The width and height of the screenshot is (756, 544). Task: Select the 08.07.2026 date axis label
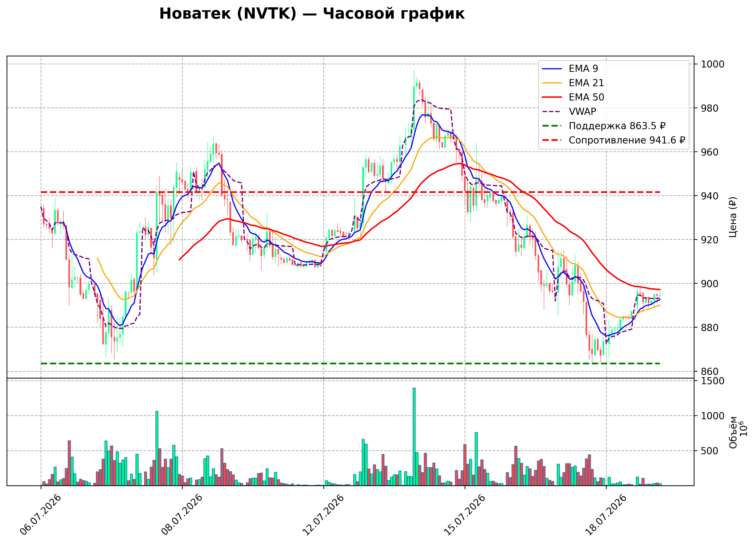coord(182,515)
